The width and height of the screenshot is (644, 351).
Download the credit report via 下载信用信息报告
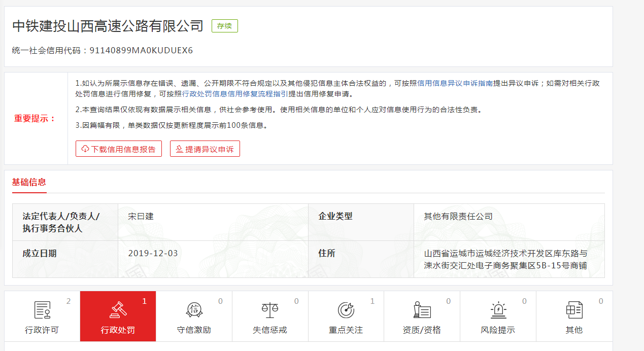pyautogui.click(x=119, y=149)
